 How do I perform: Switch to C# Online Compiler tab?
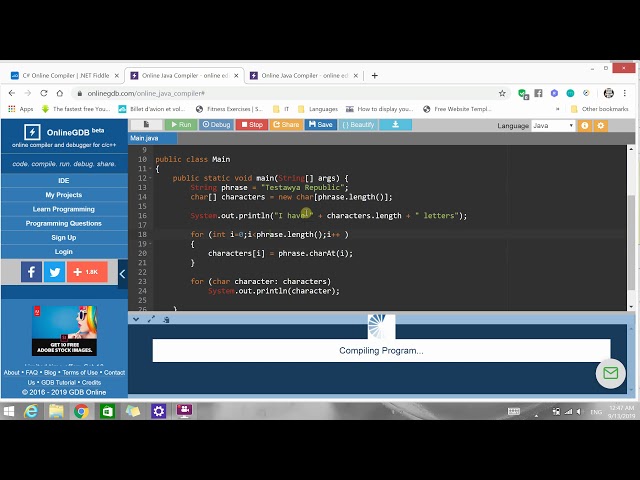click(65, 76)
